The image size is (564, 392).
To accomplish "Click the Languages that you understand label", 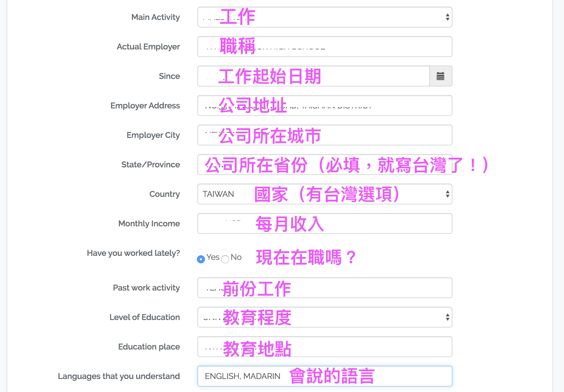I will point(119,376).
